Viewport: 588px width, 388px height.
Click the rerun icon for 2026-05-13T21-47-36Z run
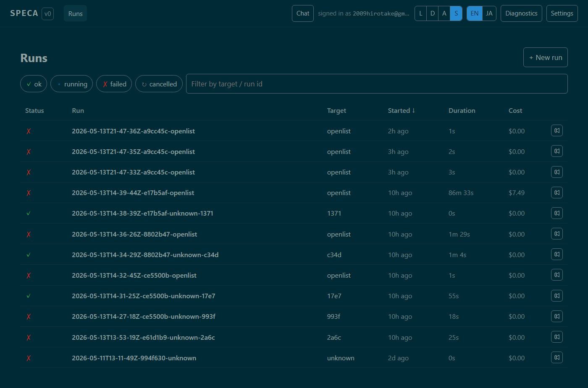pos(557,131)
